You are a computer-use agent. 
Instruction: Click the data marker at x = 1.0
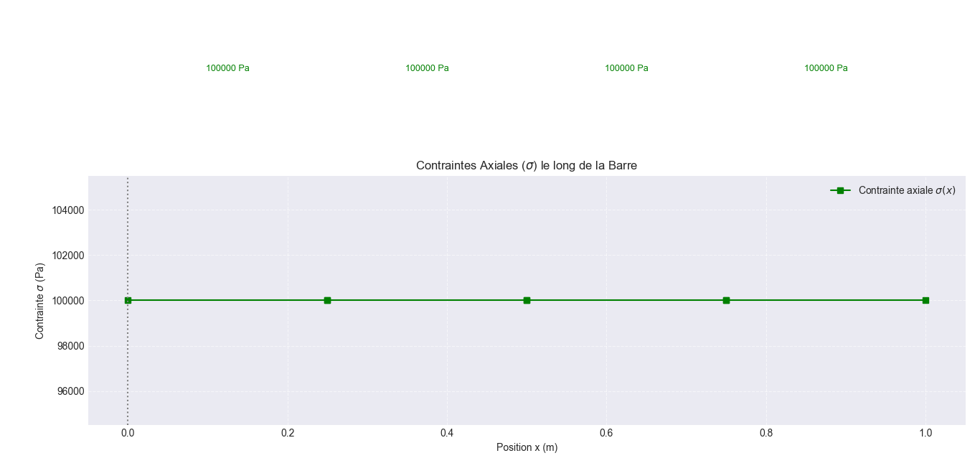[925, 300]
